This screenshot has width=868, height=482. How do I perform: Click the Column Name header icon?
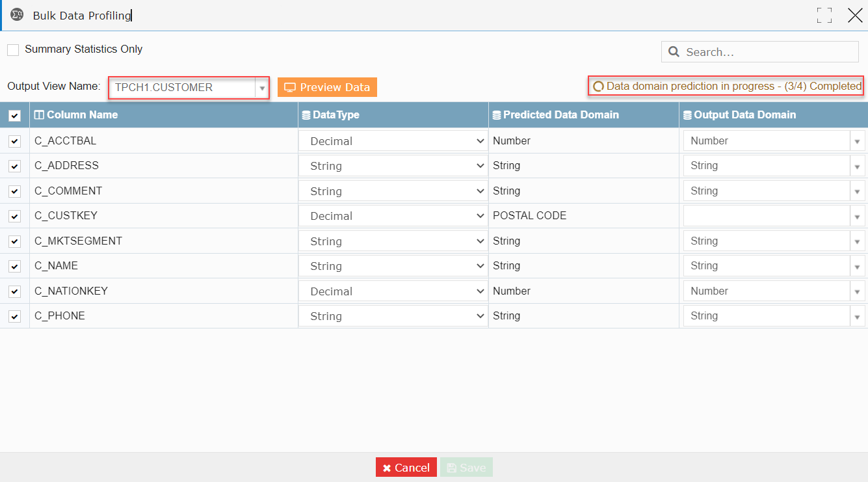click(39, 114)
